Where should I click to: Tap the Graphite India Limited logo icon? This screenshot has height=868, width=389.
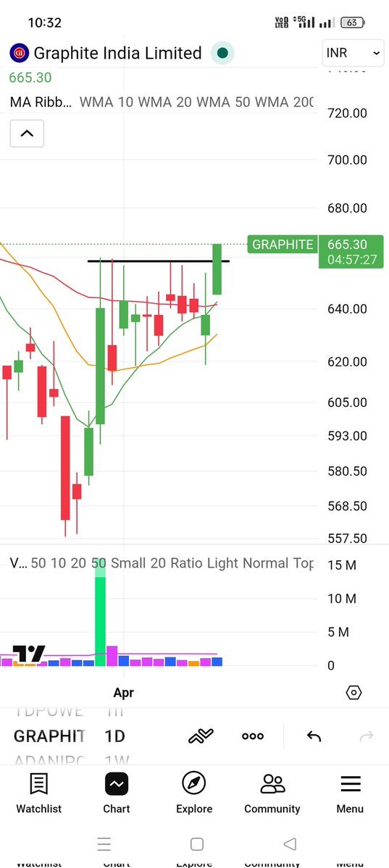(x=20, y=53)
